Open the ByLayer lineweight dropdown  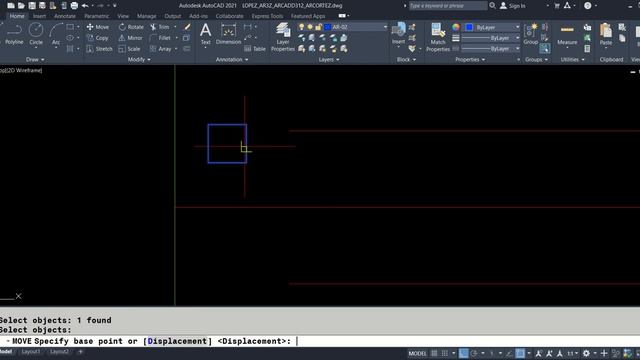pos(491,38)
